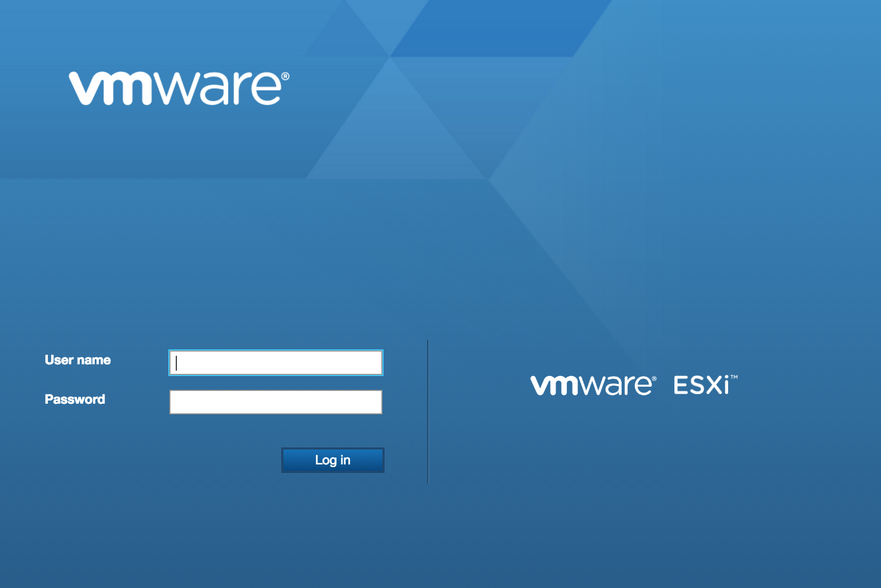Click the "ware" letters of the large logo
Viewport: 881px width, 588px height.
click(x=218, y=89)
